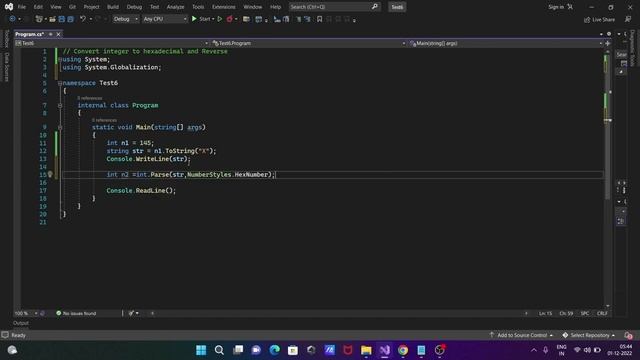The image size is (640, 360).
Task: Open Microsoft Edge from taskbar
Action: [275, 350]
